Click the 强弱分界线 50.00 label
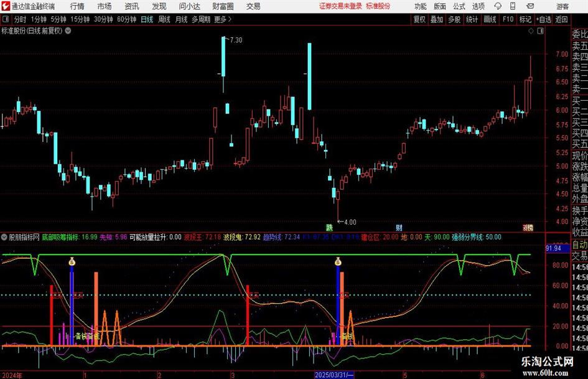Image resolution: width=588 pixels, height=379 pixels. click(x=476, y=237)
